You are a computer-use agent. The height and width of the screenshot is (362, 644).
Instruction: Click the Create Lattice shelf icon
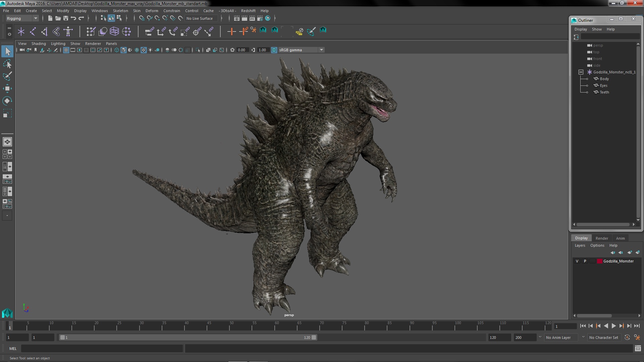[x=114, y=32]
